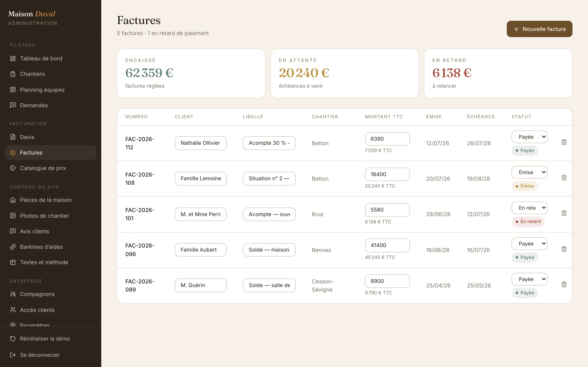Click the Réinitialiser la démo reset icon
Image resolution: width=588 pixels, height=367 pixels.
tap(13, 339)
